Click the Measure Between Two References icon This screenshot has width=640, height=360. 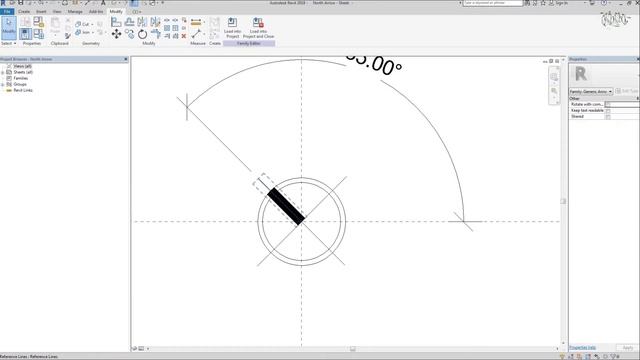(x=196, y=34)
